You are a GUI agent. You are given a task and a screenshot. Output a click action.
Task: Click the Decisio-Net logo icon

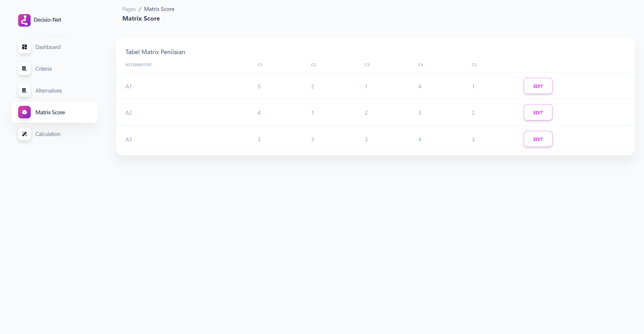24,20
